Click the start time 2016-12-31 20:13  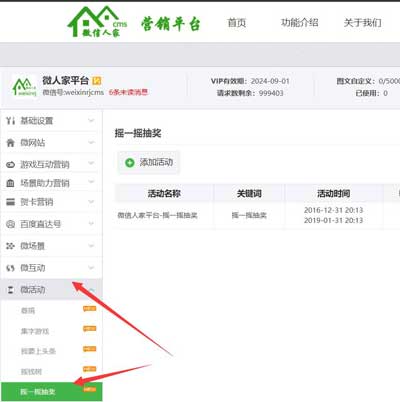click(x=333, y=210)
